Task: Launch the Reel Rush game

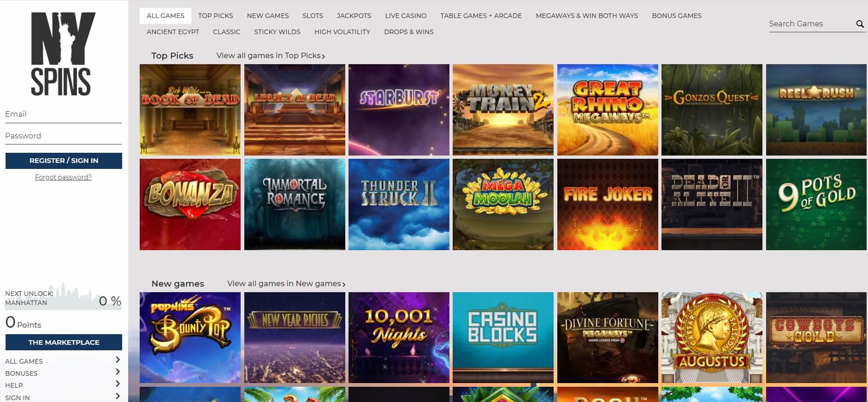Action: [816, 110]
